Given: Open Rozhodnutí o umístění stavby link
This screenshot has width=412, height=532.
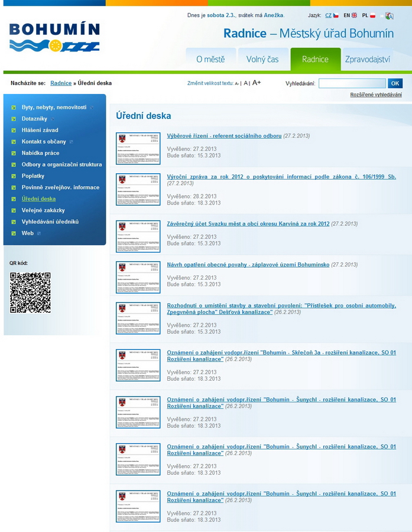Looking at the screenshot, I should (x=281, y=309).
